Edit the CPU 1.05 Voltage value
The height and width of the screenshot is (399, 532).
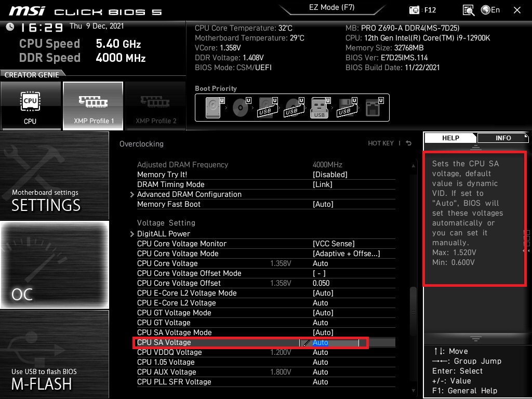click(320, 362)
